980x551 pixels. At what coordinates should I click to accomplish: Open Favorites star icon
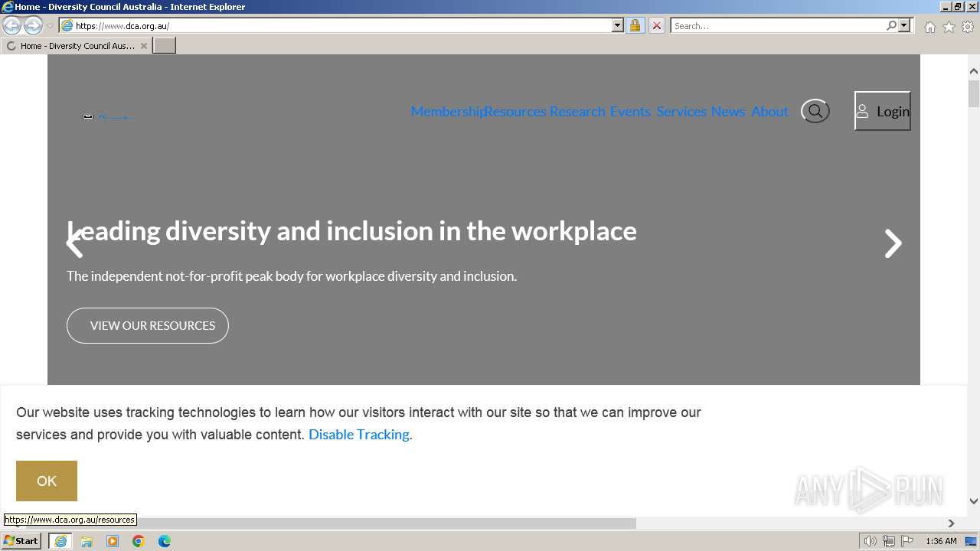(x=949, y=27)
